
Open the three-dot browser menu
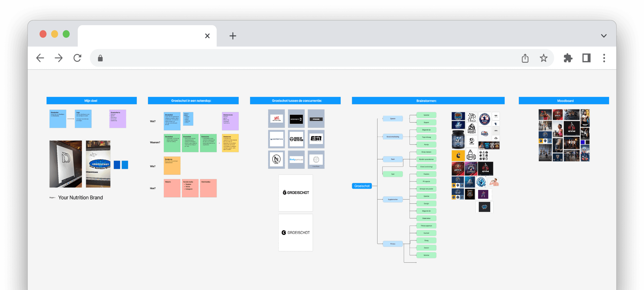(604, 58)
